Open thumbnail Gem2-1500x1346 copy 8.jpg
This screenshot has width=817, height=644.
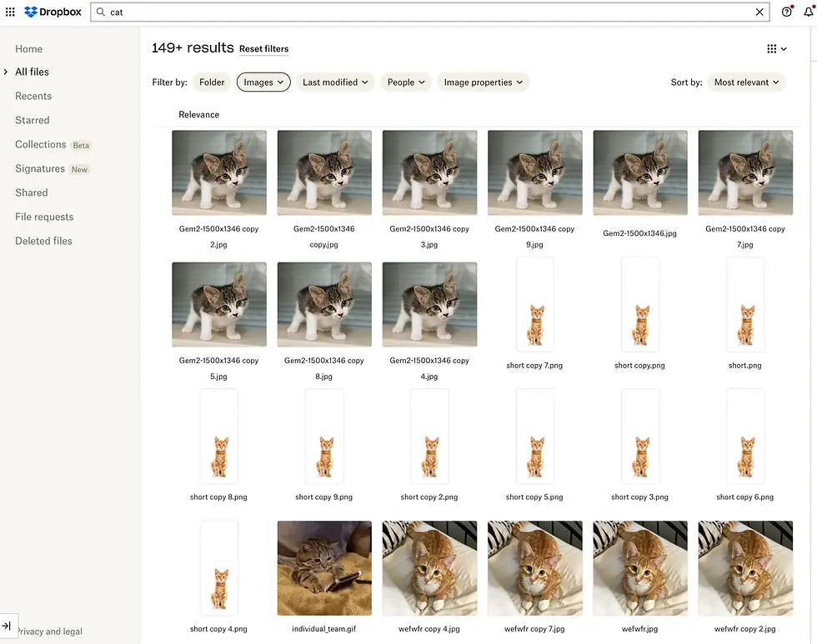pos(324,304)
